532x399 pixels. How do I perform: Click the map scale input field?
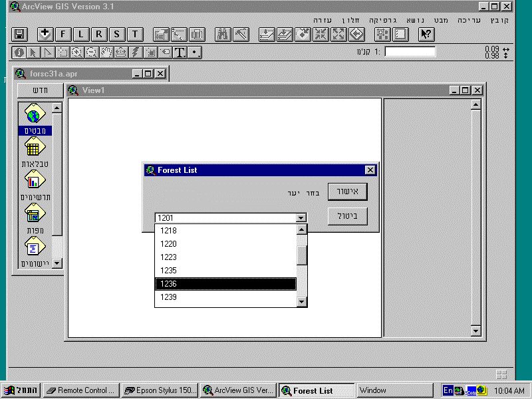click(x=410, y=52)
